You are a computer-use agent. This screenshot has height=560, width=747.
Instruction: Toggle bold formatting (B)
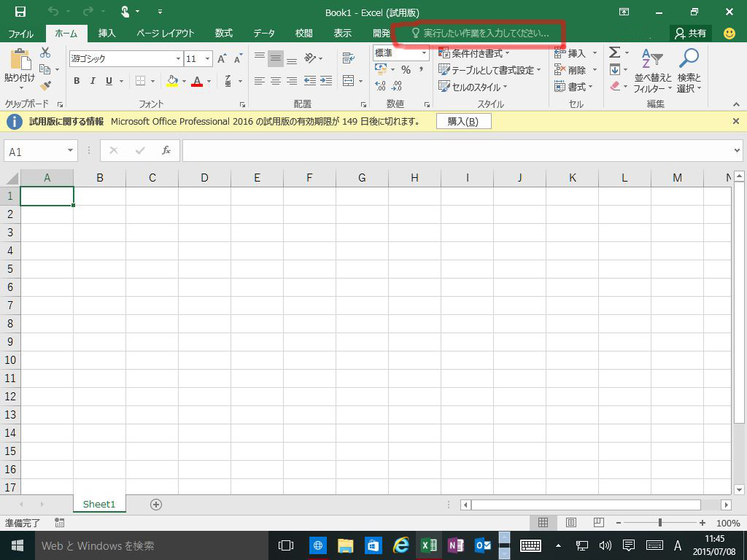(x=77, y=81)
